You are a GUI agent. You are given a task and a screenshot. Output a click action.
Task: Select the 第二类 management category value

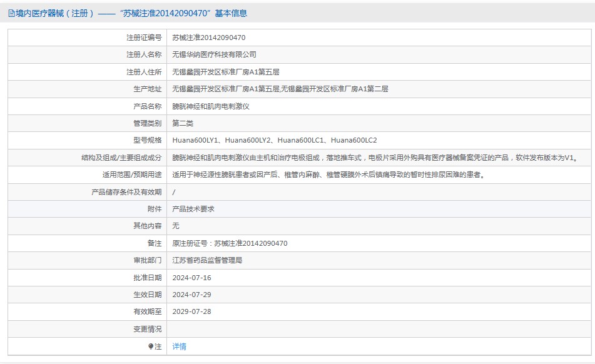[183, 123]
